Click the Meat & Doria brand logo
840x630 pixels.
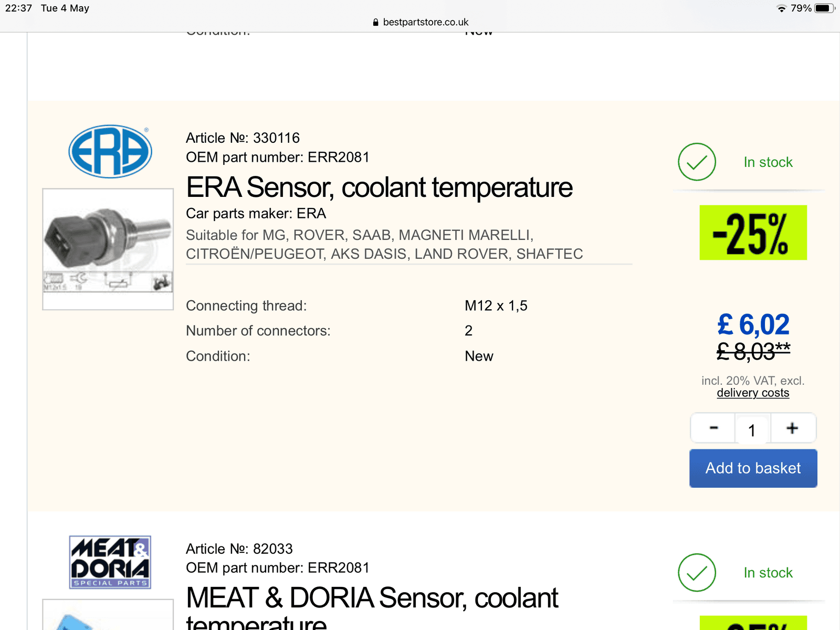(x=110, y=562)
